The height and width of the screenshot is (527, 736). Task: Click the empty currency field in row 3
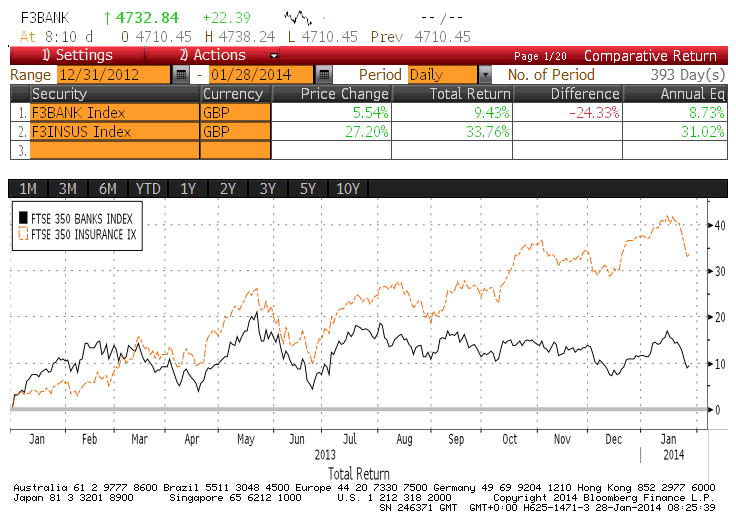[236, 150]
